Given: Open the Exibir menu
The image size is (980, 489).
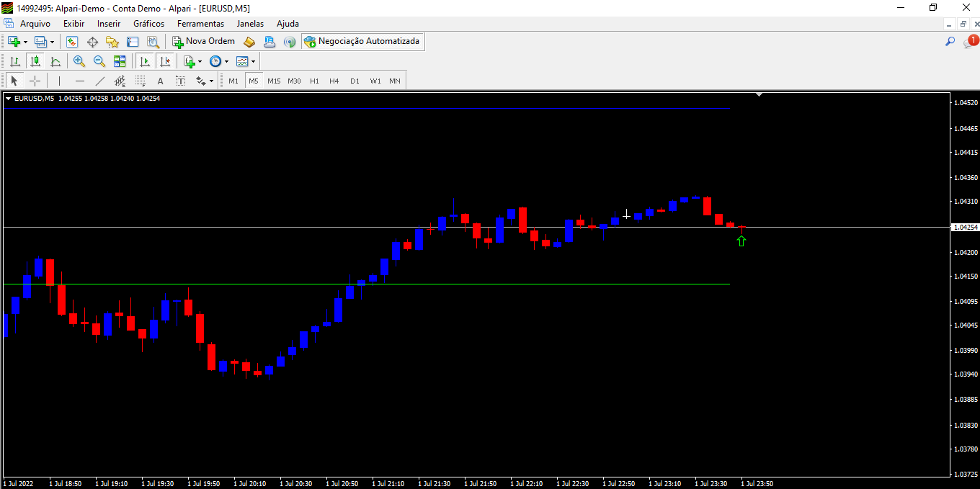Looking at the screenshot, I should click(x=73, y=24).
